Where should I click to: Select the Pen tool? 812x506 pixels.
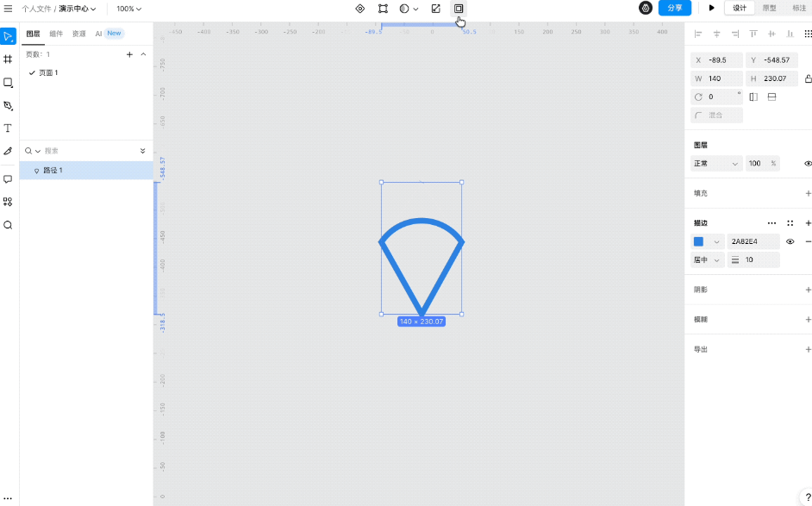pyautogui.click(x=8, y=105)
